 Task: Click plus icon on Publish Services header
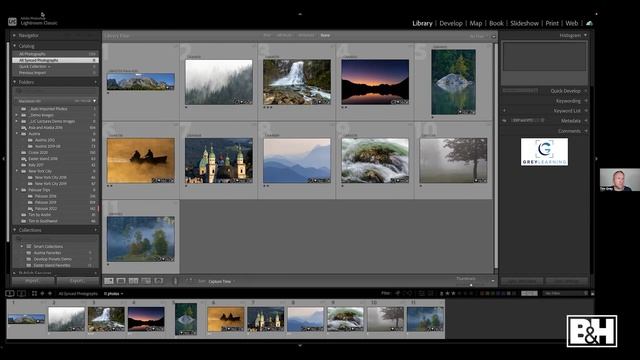[x=96, y=273]
